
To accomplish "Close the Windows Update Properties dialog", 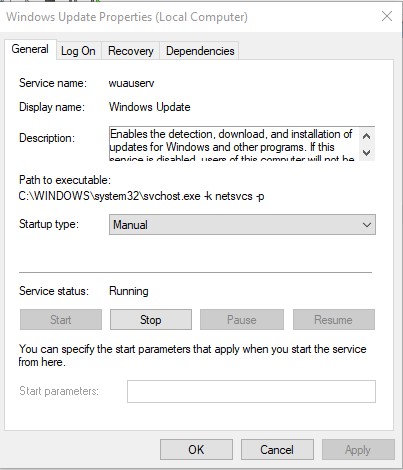I will point(387,16).
